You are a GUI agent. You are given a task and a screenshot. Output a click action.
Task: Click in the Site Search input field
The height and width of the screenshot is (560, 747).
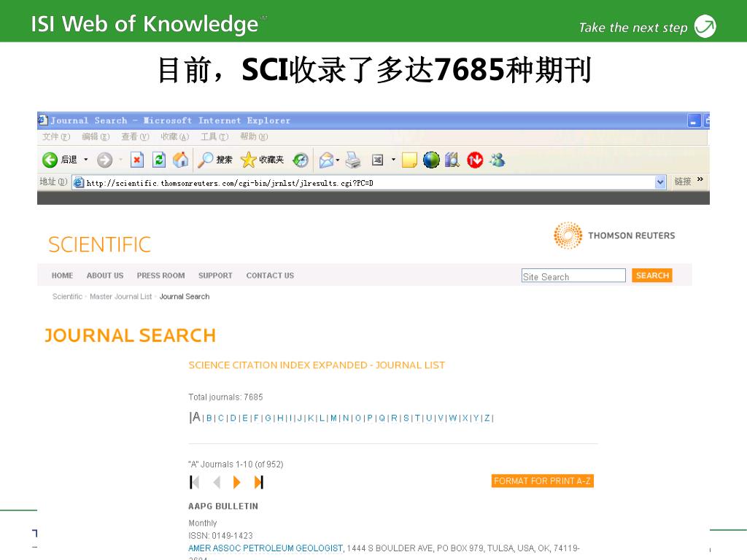(x=573, y=276)
